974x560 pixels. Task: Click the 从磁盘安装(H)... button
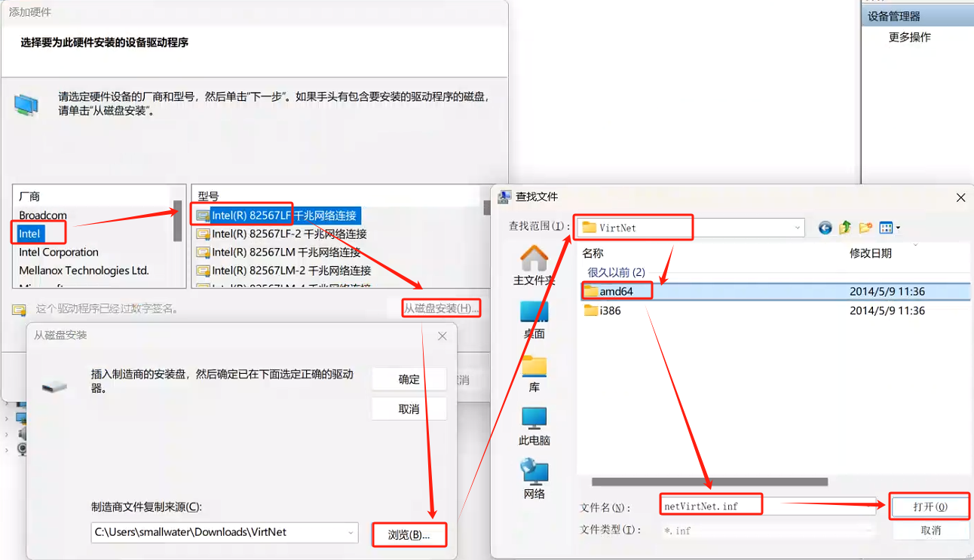(x=441, y=308)
